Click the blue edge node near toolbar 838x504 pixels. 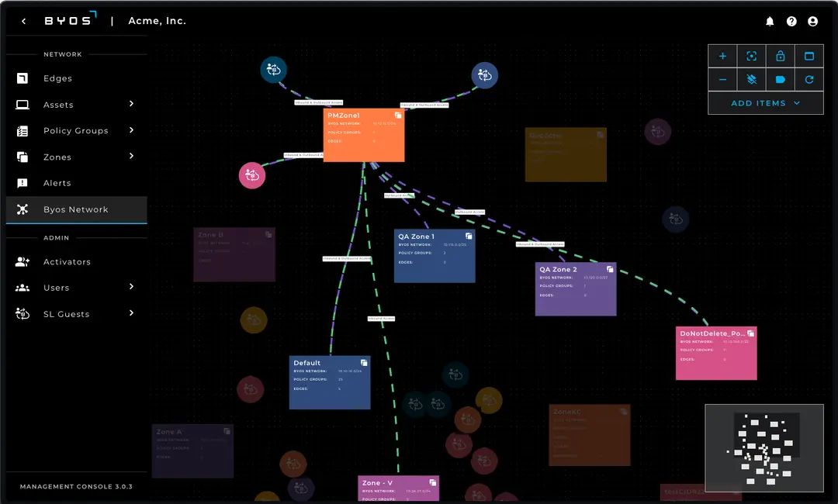click(485, 75)
